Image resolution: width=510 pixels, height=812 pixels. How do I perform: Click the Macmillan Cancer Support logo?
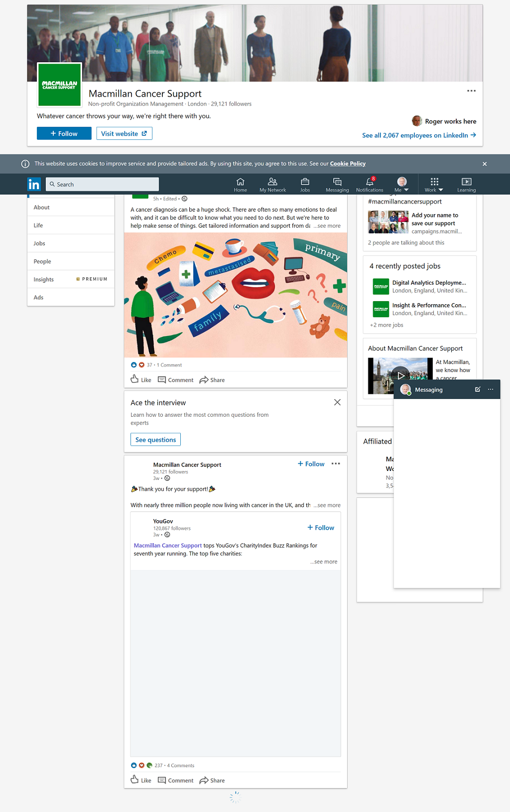(x=60, y=85)
